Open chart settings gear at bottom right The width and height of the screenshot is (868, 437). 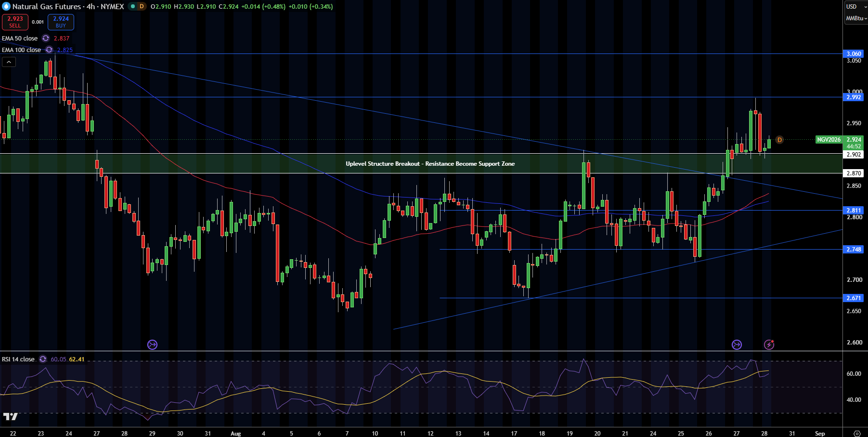pyautogui.click(x=857, y=433)
